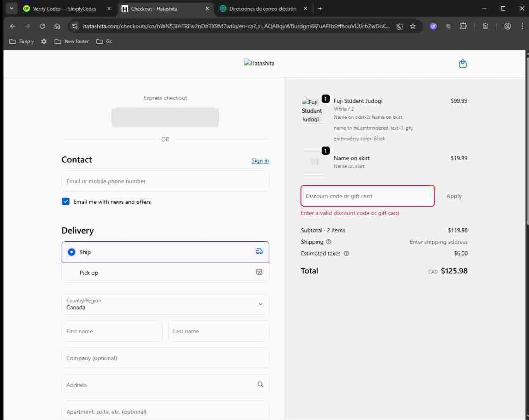Click the browser back arrow
529x420 pixels.
[13, 26]
